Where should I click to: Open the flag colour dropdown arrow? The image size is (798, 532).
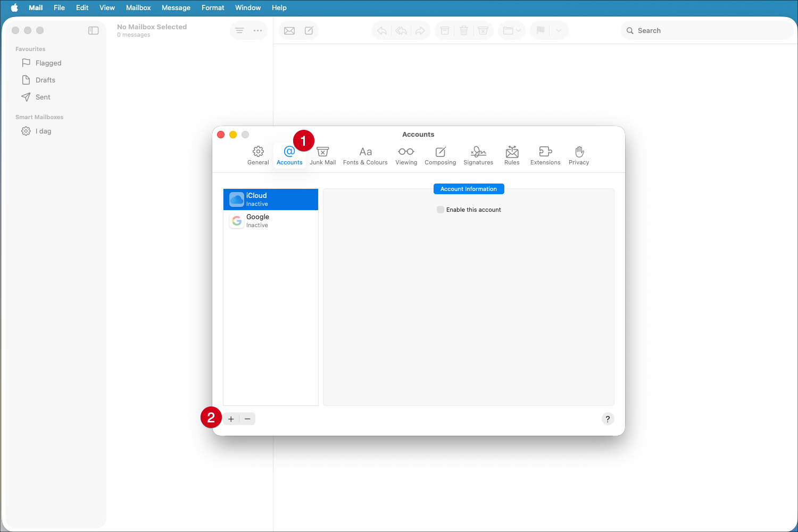click(x=558, y=30)
